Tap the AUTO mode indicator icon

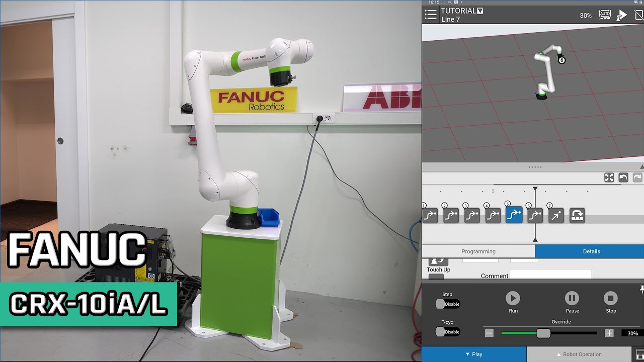pyautogui.click(x=604, y=15)
